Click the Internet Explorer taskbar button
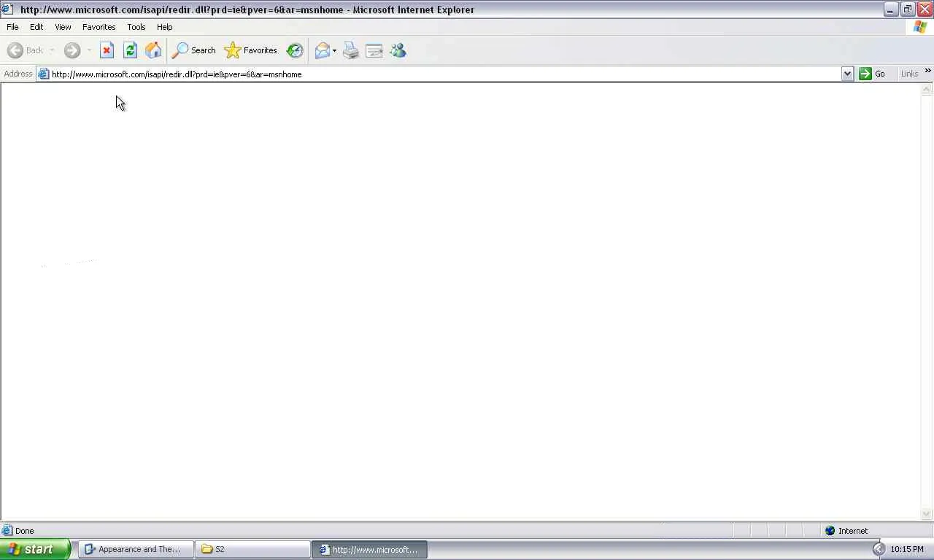This screenshot has width=934, height=560. (x=370, y=549)
